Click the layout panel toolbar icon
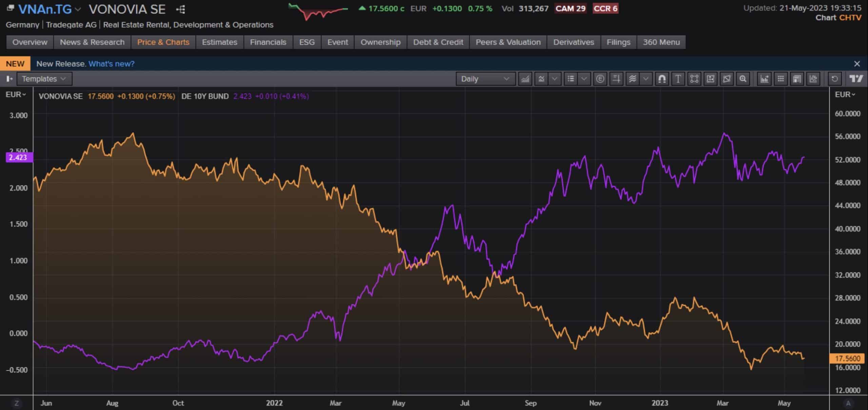868x410 pixels. [797, 79]
